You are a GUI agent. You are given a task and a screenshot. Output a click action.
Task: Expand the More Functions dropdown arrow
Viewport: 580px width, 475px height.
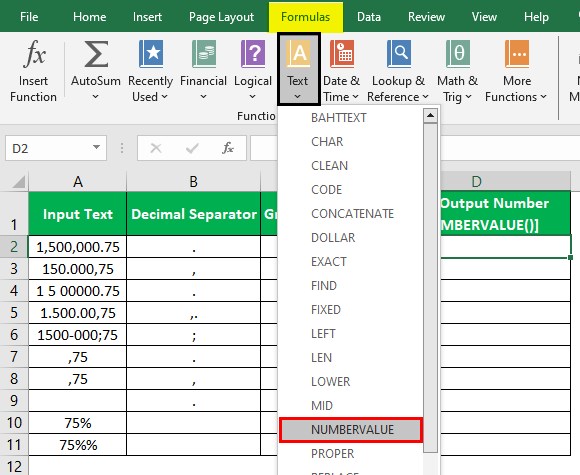pos(543,97)
